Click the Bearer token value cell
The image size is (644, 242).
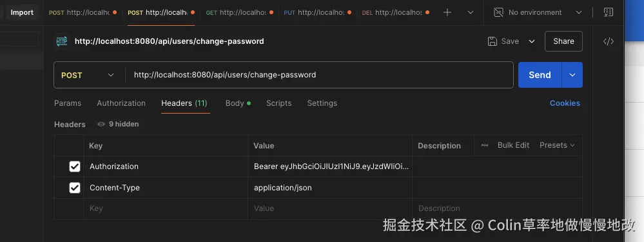pos(330,166)
